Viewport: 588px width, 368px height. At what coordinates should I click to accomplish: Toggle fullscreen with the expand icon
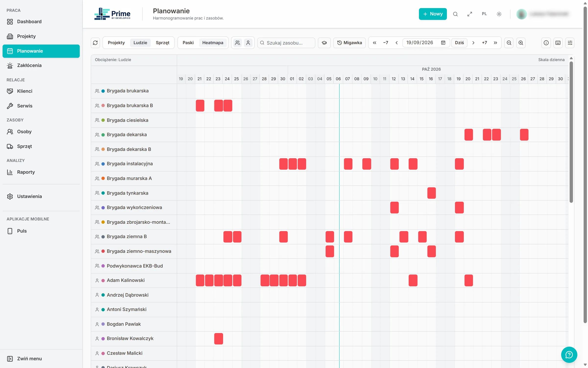coord(470,14)
